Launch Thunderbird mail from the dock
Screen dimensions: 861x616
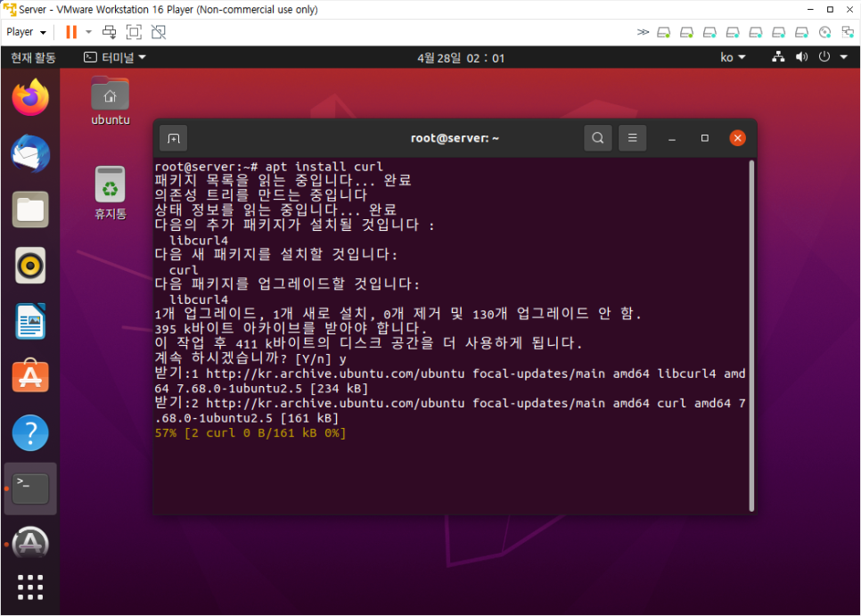click(30, 153)
